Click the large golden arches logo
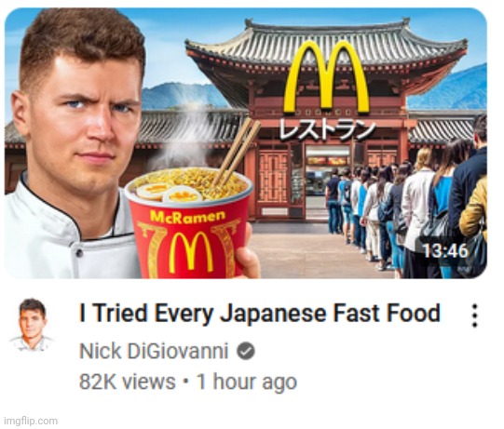 click(x=326, y=77)
